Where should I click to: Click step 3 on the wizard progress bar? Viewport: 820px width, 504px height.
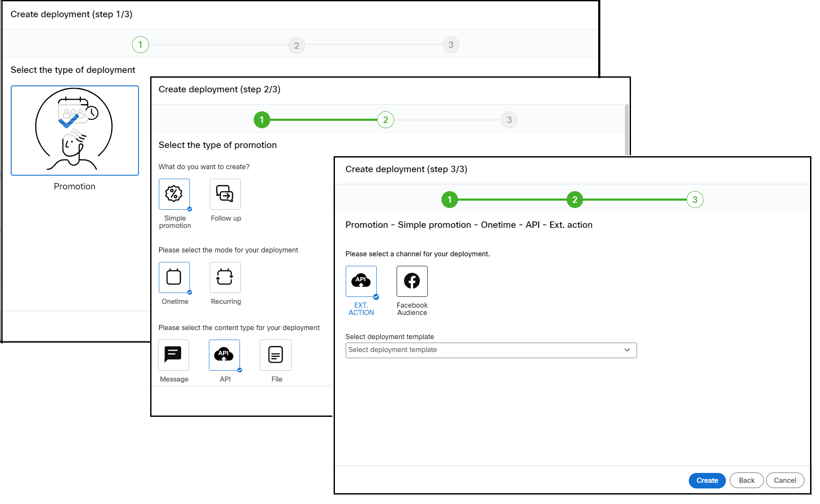pos(694,200)
